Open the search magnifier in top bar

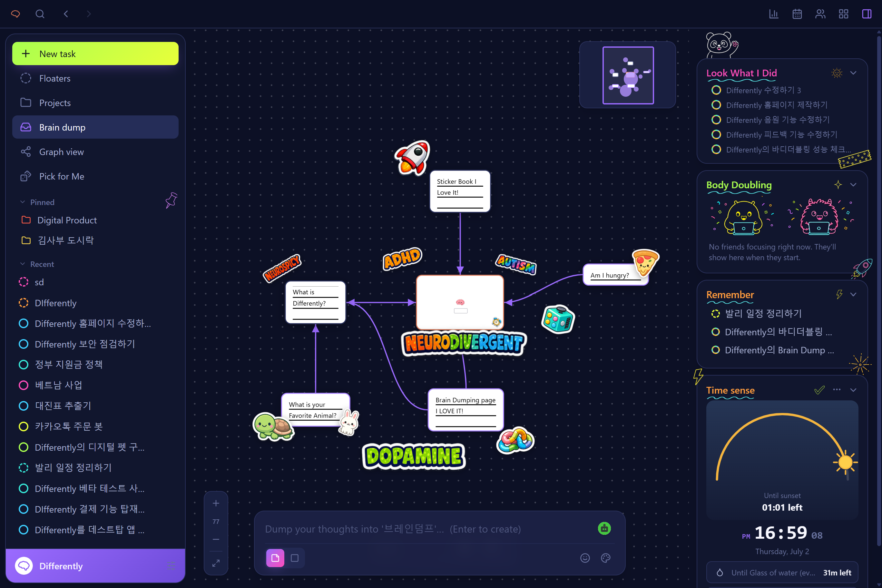(40, 14)
